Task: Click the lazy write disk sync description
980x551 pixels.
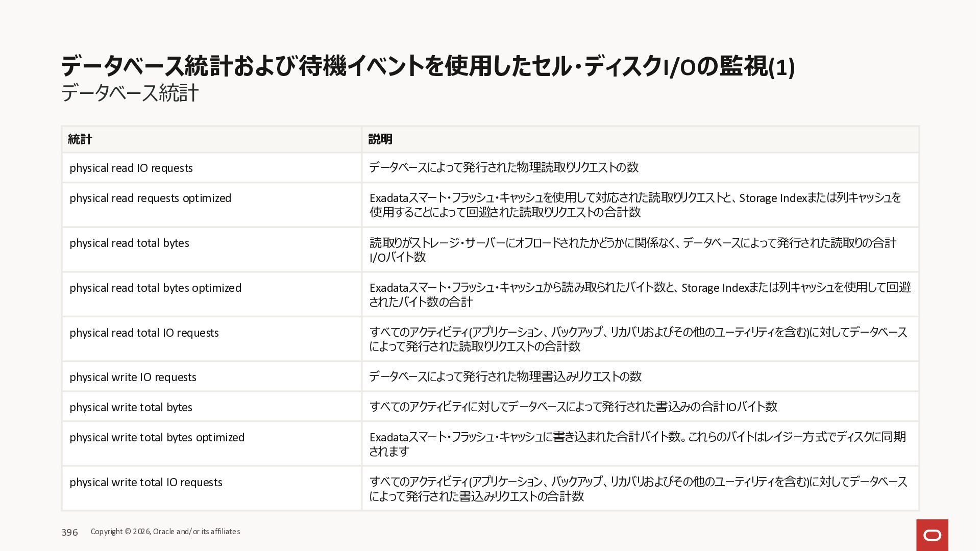Action: click(x=637, y=444)
